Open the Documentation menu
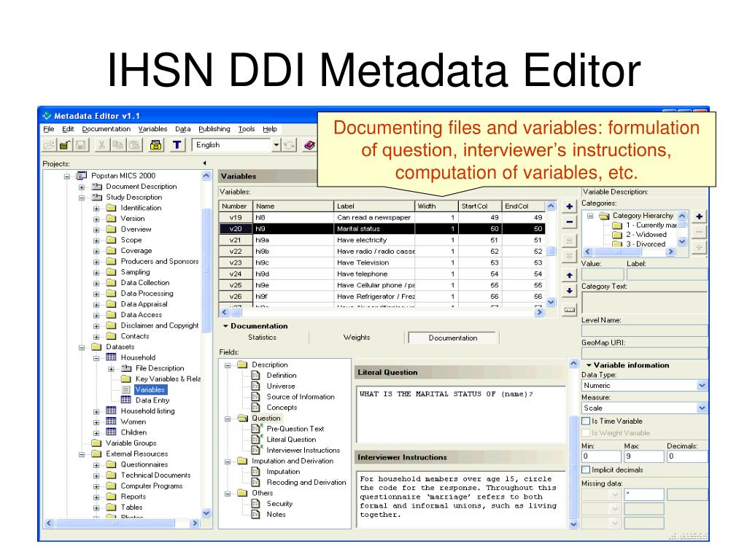The image size is (747, 560). point(107,129)
